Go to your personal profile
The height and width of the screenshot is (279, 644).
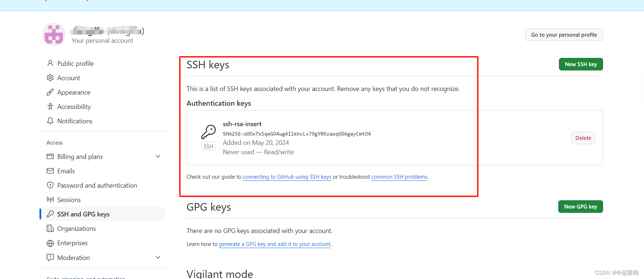coord(564,35)
